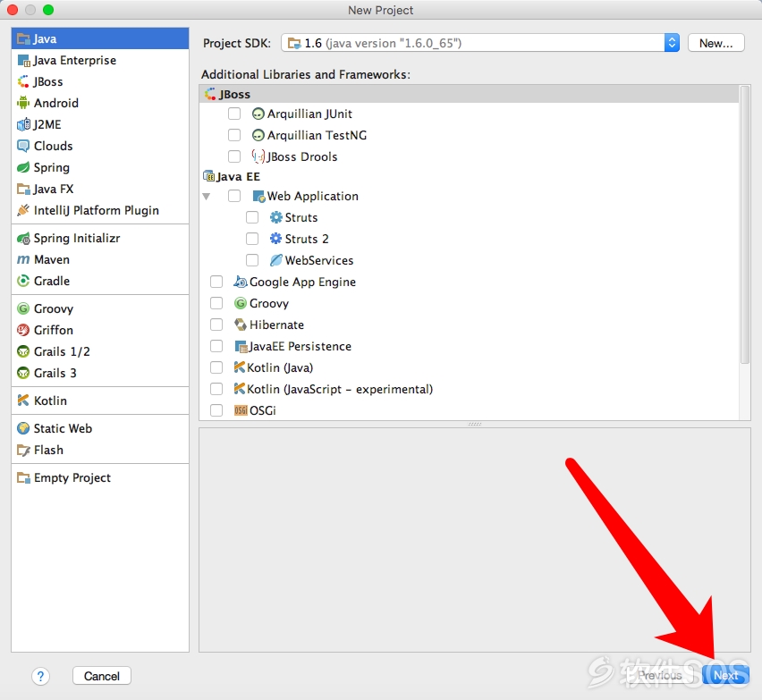Screen dimensions: 762x700
Task: Select the Griffon icon
Action: (23, 330)
